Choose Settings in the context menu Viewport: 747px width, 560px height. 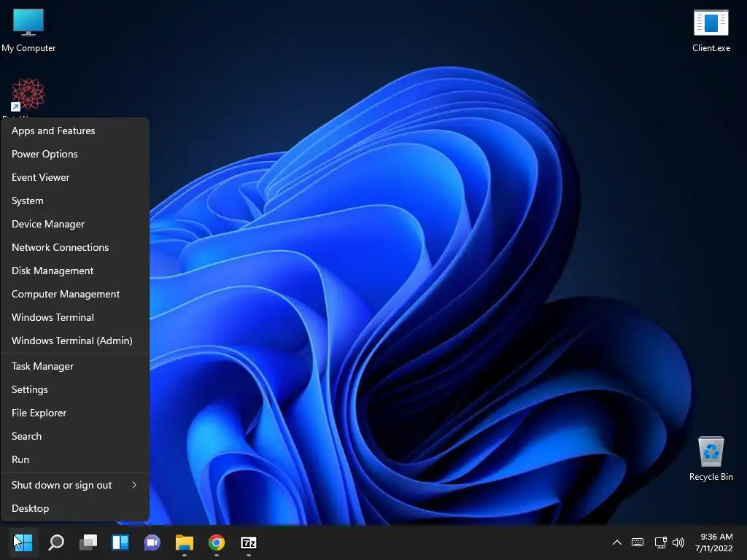tap(75, 389)
